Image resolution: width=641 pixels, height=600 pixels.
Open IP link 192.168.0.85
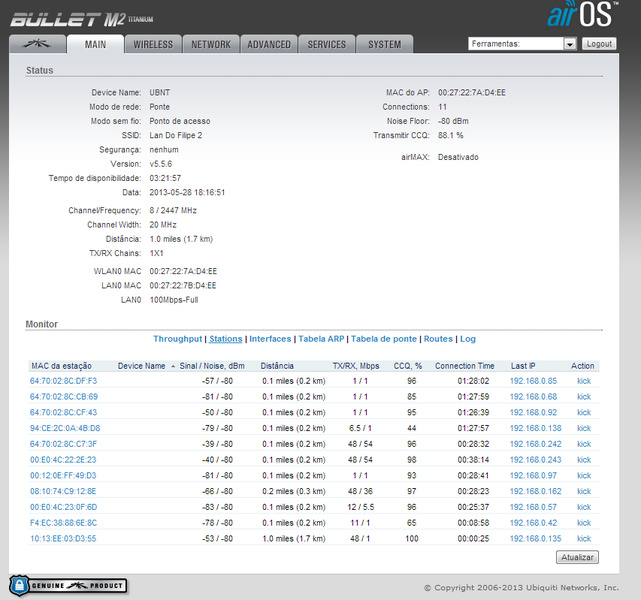tap(533, 381)
